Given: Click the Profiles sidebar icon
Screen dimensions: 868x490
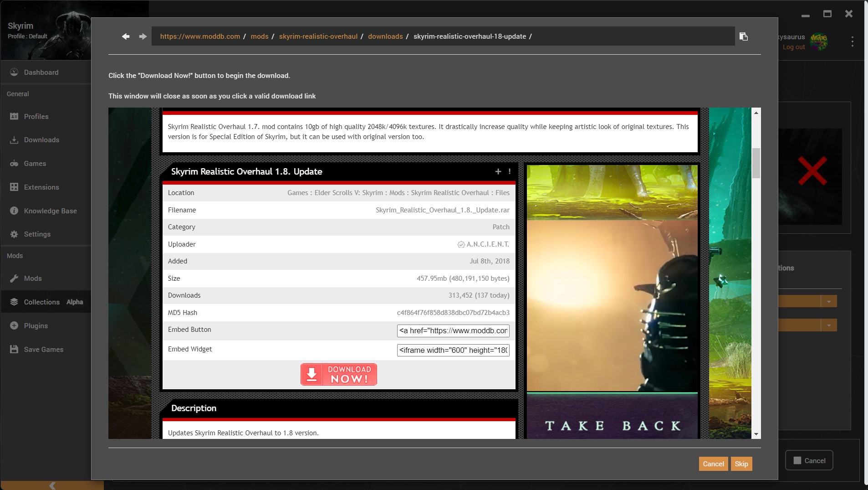Looking at the screenshot, I should (x=14, y=116).
